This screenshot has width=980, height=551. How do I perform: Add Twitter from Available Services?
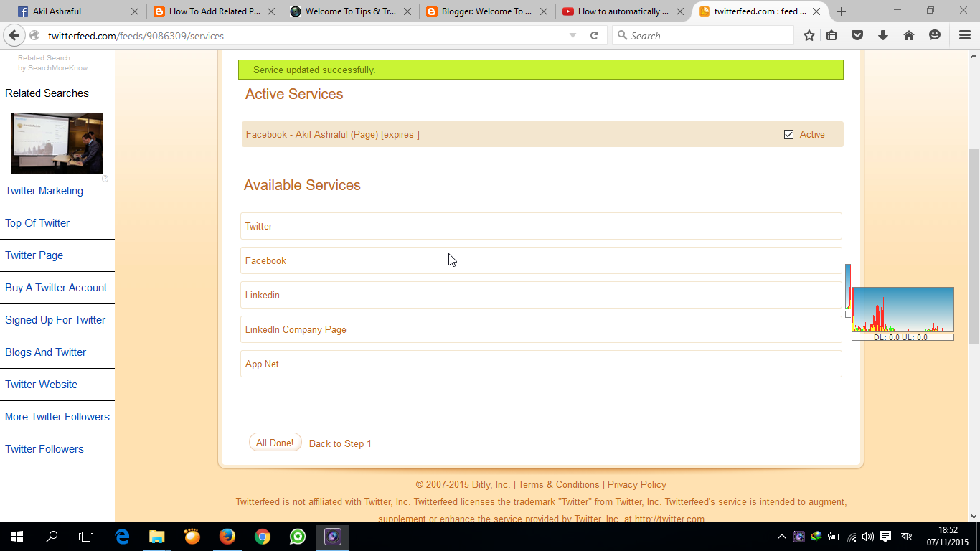point(541,226)
